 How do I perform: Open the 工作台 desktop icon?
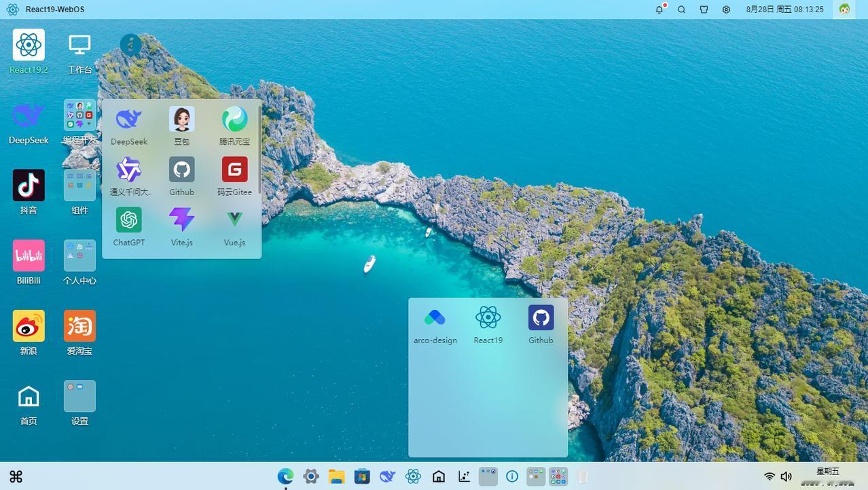coord(79,45)
